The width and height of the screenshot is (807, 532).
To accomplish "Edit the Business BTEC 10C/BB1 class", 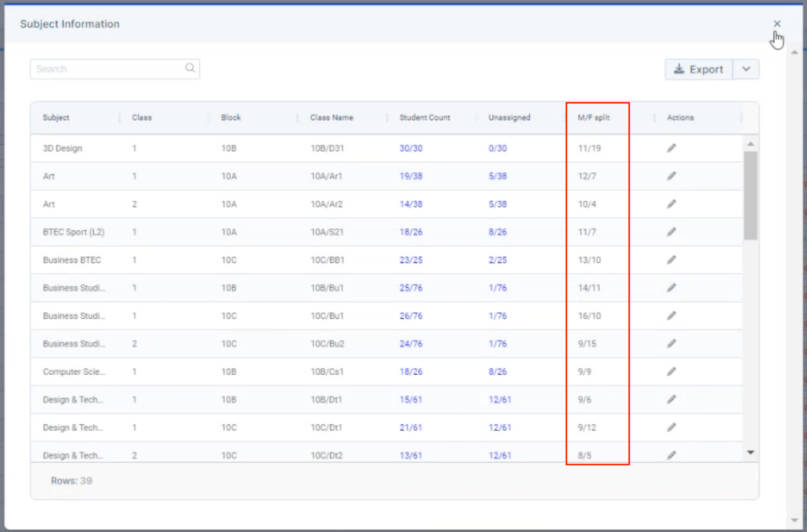I will coord(671,260).
